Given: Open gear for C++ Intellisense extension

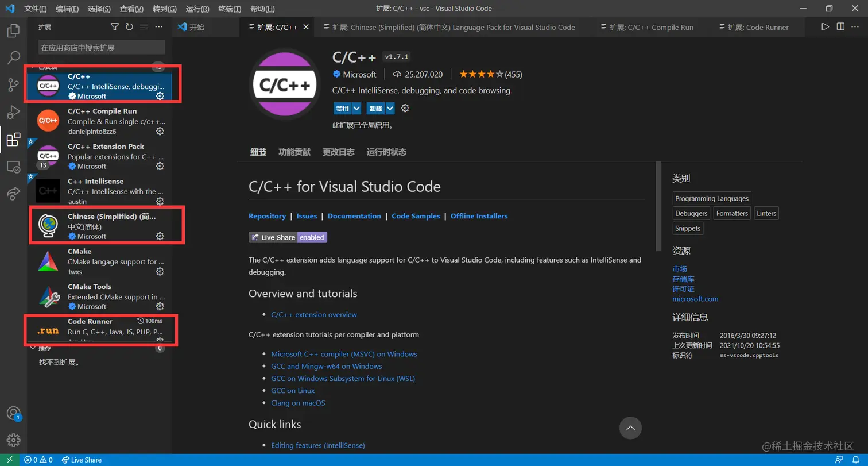Looking at the screenshot, I should tap(160, 201).
